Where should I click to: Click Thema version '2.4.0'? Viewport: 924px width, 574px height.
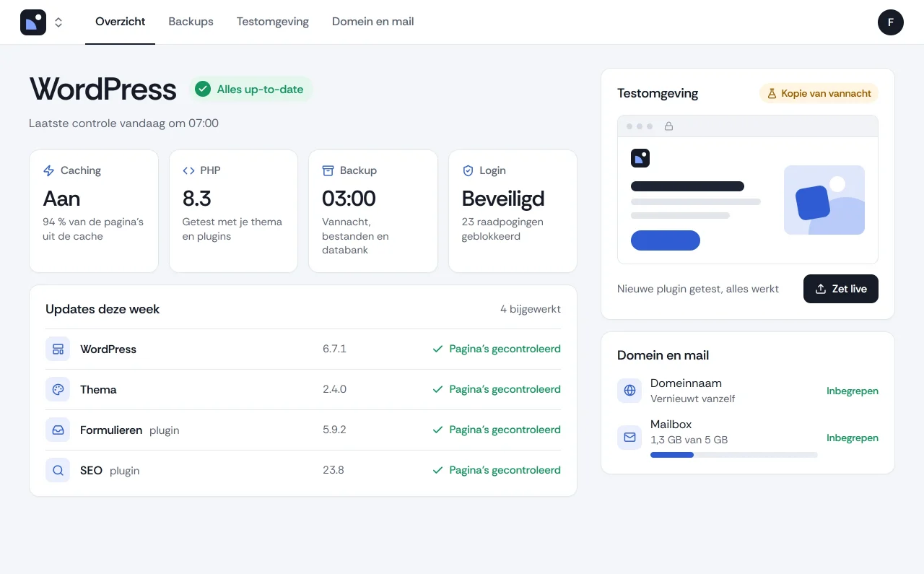(x=334, y=390)
